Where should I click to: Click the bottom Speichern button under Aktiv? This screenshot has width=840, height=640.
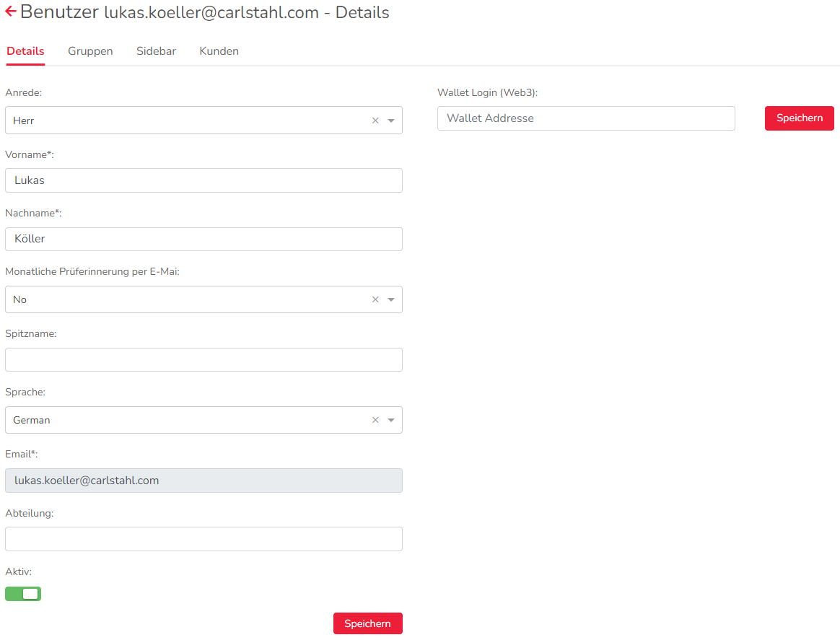pos(367,623)
